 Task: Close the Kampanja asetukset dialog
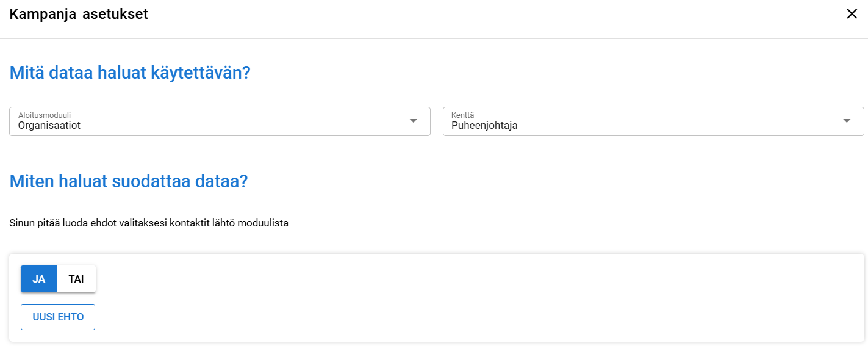pyautogui.click(x=852, y=15)
